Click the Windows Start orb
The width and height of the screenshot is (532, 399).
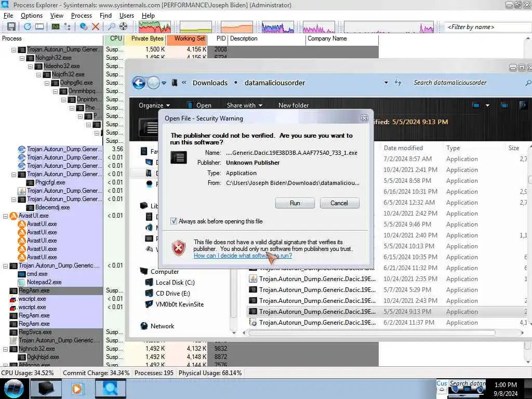point(14,389)
